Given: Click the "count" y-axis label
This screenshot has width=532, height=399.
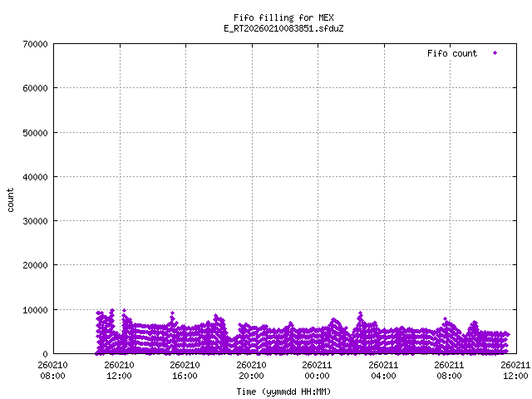Looking at the screenshot, I should point(12,199).
